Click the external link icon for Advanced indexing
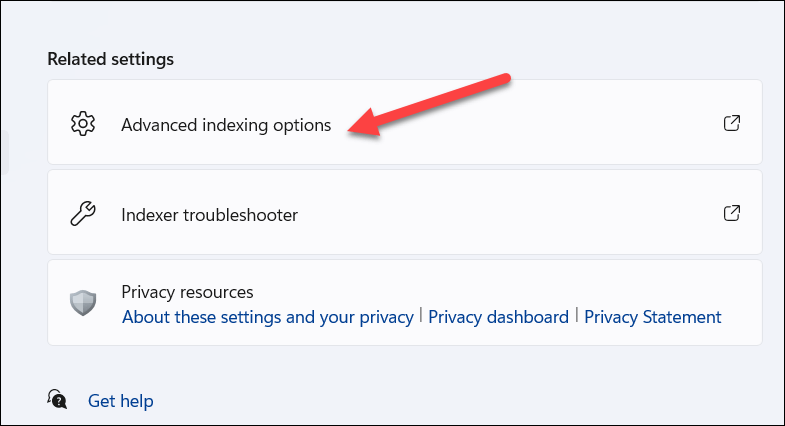The width and height of the screenshot is (785, 426). pyautogui.click(x=732, y=124)
